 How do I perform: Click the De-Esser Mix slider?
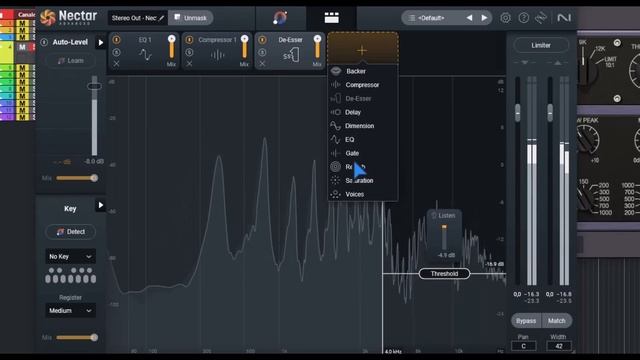coord(317,47)
